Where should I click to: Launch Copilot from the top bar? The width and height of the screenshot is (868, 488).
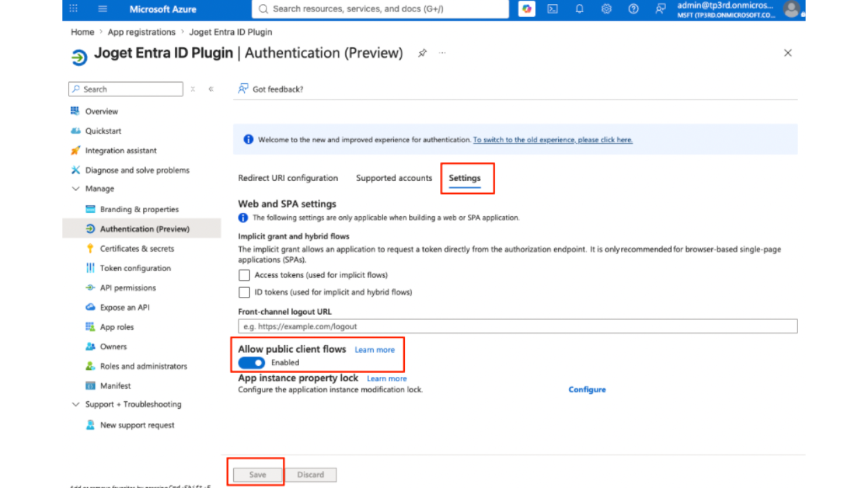[527, 9]
